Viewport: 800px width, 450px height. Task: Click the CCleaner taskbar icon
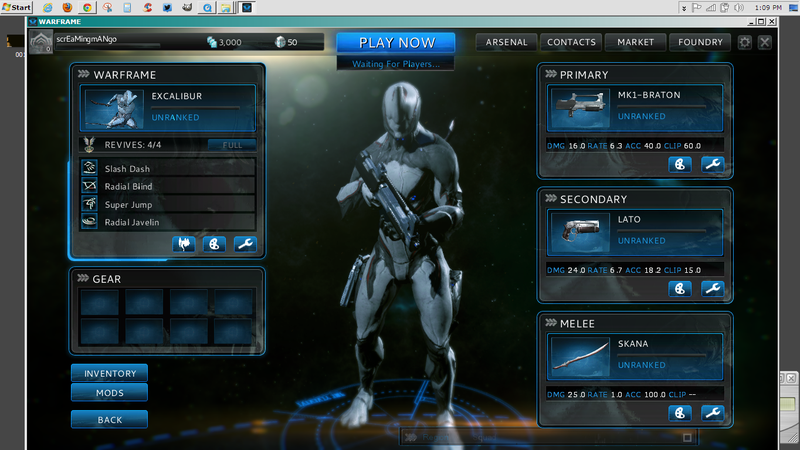(147, 8)
